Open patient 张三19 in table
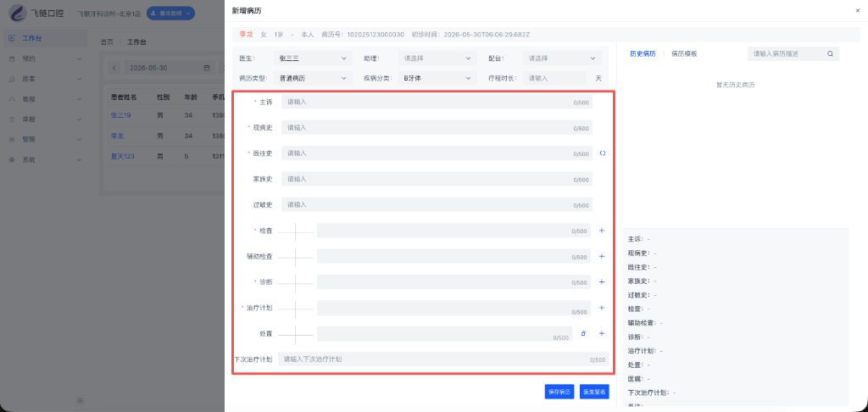The height and width of the screenshot is (412, 868). tap(120, 115)
